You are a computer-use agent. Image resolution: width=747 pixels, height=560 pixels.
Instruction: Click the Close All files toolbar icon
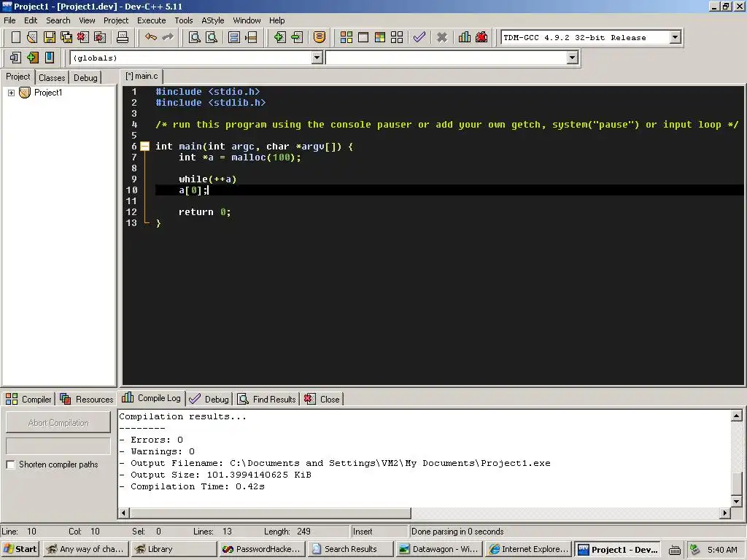(x=100, y=37)
